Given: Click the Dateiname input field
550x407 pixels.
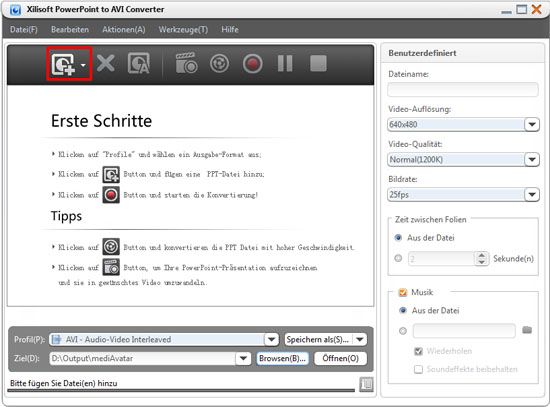Looking at the screenshot, I should (x=463, y=89).
